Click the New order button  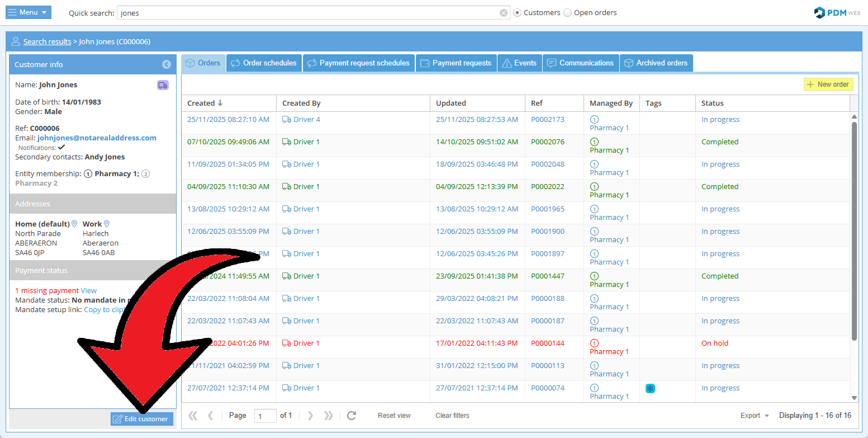[828, 84]
